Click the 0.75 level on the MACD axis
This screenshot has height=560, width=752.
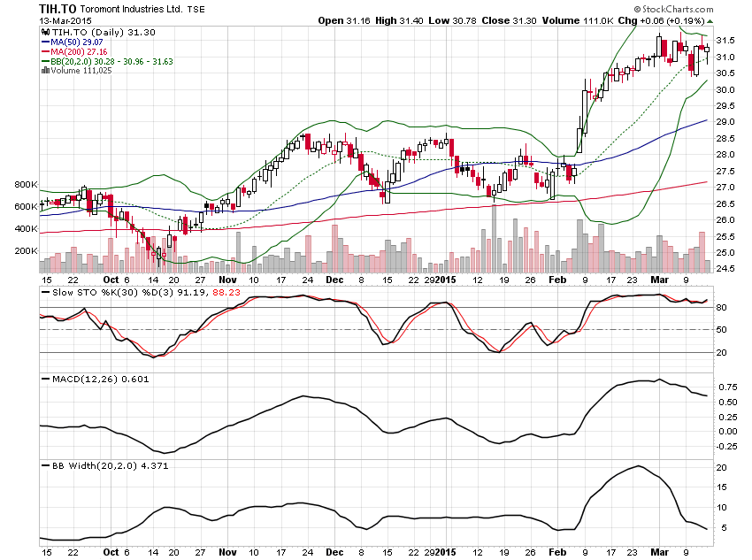tap(728, 387)
